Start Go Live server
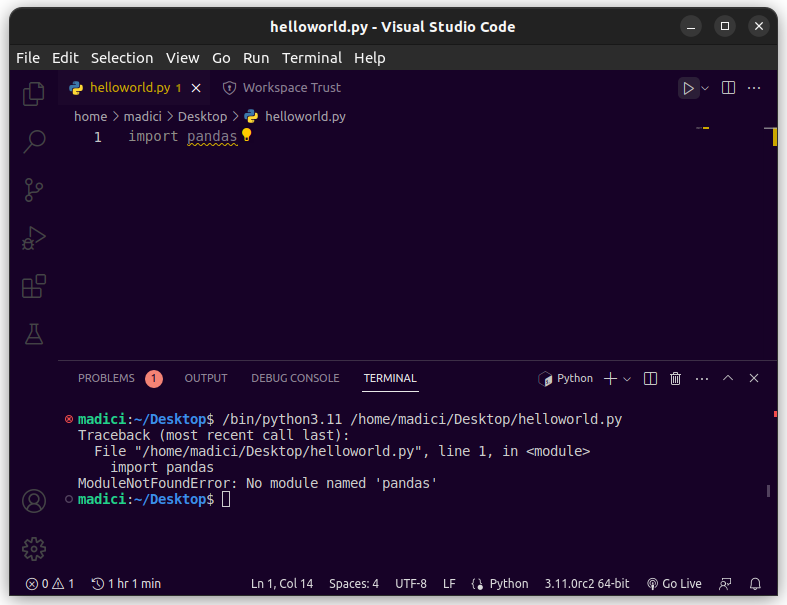787x605 pixels. click(x=674, y=583)
